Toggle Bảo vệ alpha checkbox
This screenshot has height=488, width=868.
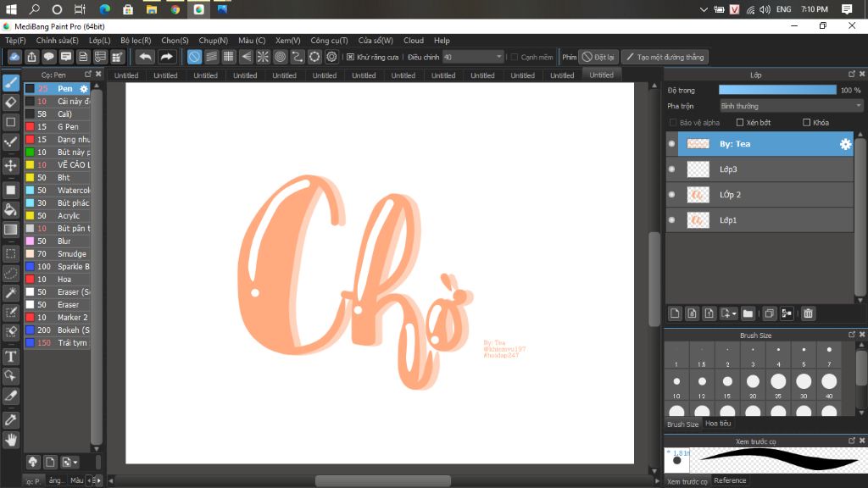tap(673, 122)
